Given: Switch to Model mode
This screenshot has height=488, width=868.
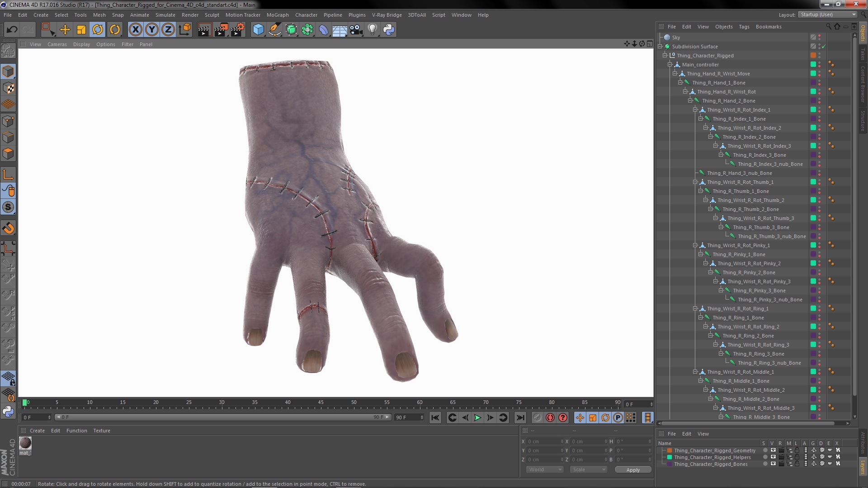Looking at the screenshot, I should [x=8, y=72].
